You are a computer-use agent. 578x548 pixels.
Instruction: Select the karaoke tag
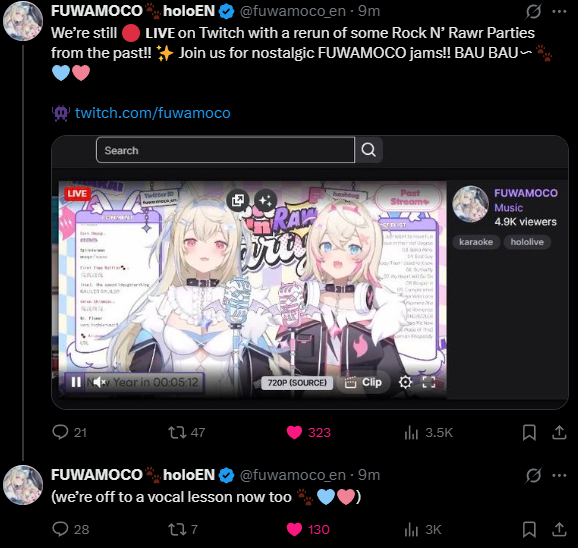click(476, 242)
